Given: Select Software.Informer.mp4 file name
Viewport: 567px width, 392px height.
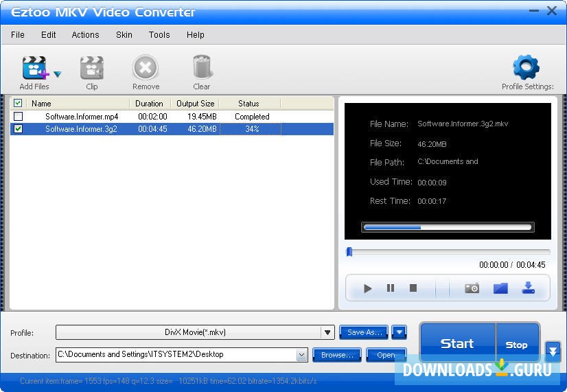Looking at the screenshot, I should click(x=82, y=117).
